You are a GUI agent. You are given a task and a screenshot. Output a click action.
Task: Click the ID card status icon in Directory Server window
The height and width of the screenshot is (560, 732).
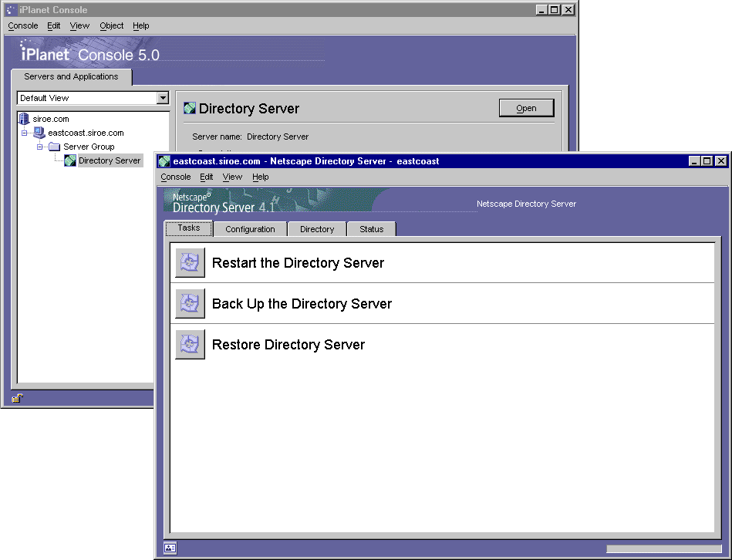[170, 548]
